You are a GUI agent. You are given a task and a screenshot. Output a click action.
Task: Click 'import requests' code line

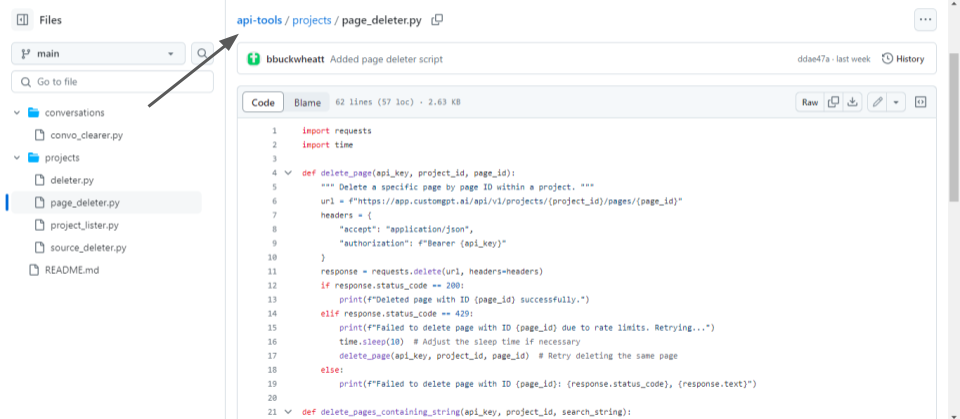[x=337, y=131]
